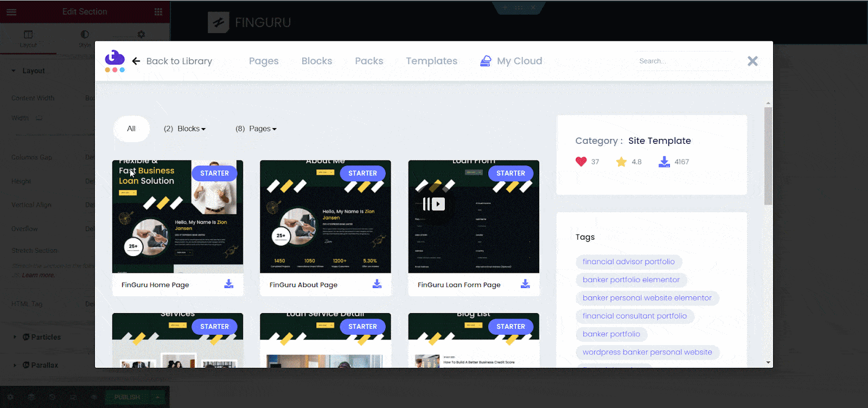Image resolution: width=868 pixels, height=408 pixels.
Task: Click the heart favorites icon
Action: coord(581,162)
